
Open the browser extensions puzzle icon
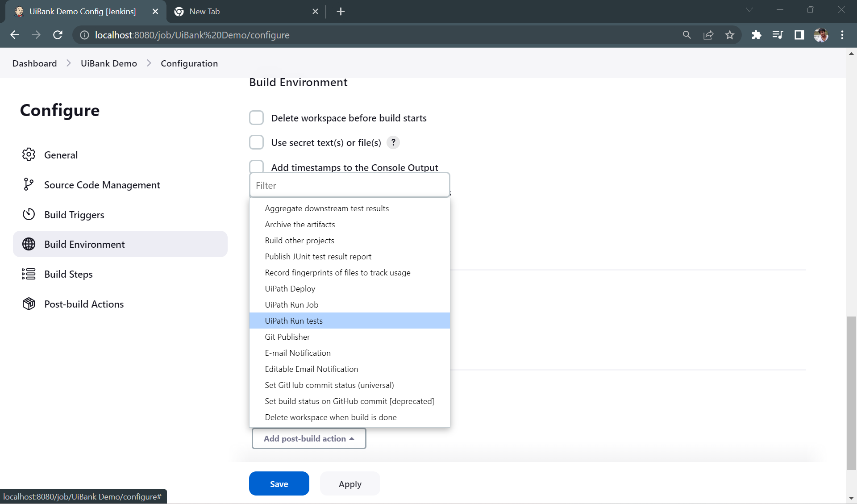click(756, 35)
